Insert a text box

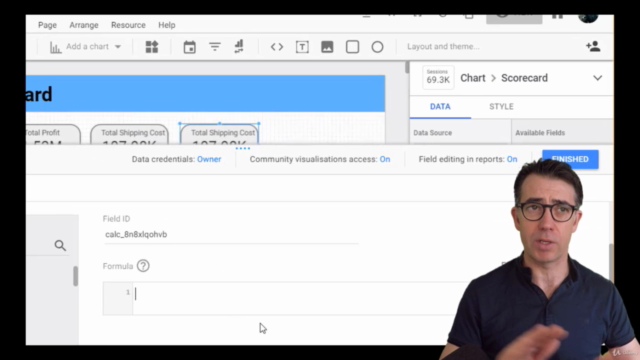click(302, 47)
